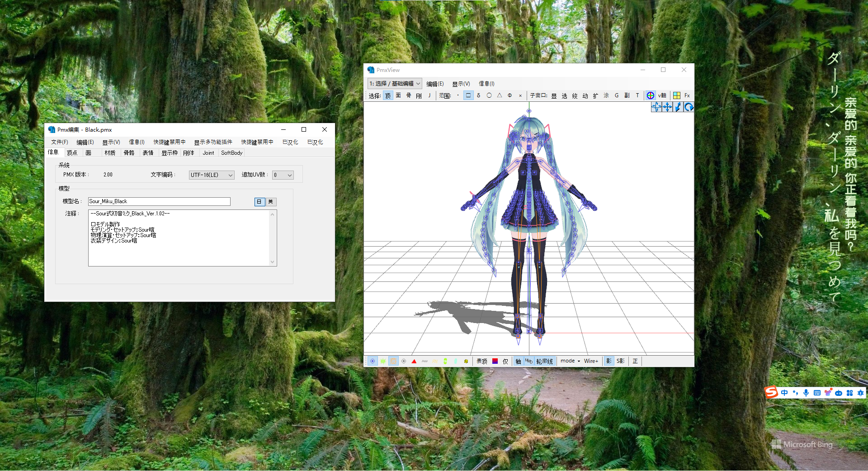Click the camera rotate-pan arrows icon
868x471 pixels.
point(656,107)
